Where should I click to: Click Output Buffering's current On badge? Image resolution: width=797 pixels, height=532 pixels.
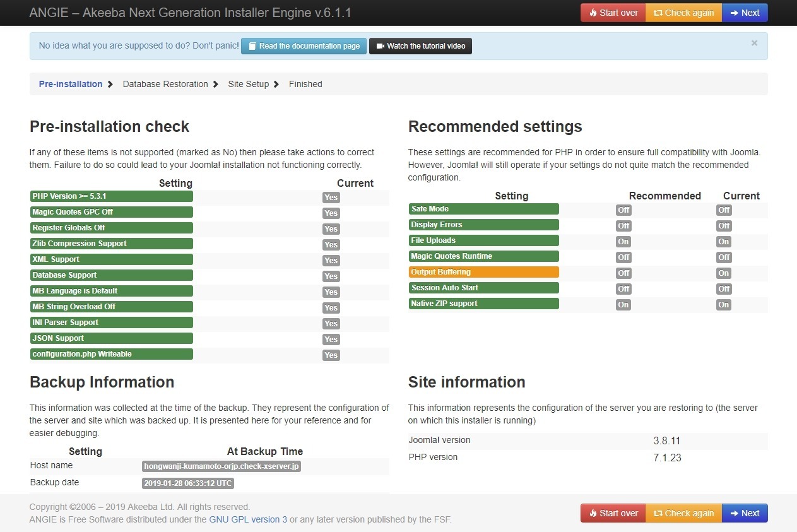pos(724,273)
